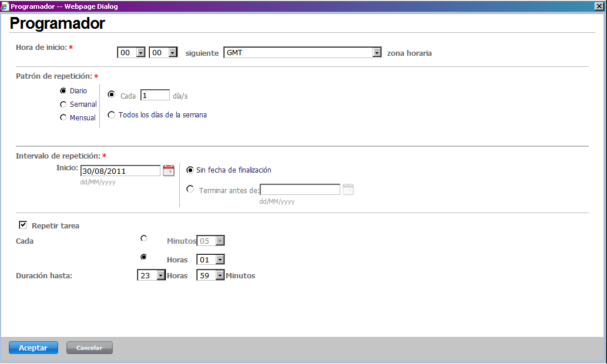Uncheck the 'Repetir tarea' checkbox
This screenshot has width=607, height=364.
click(23, 225)
